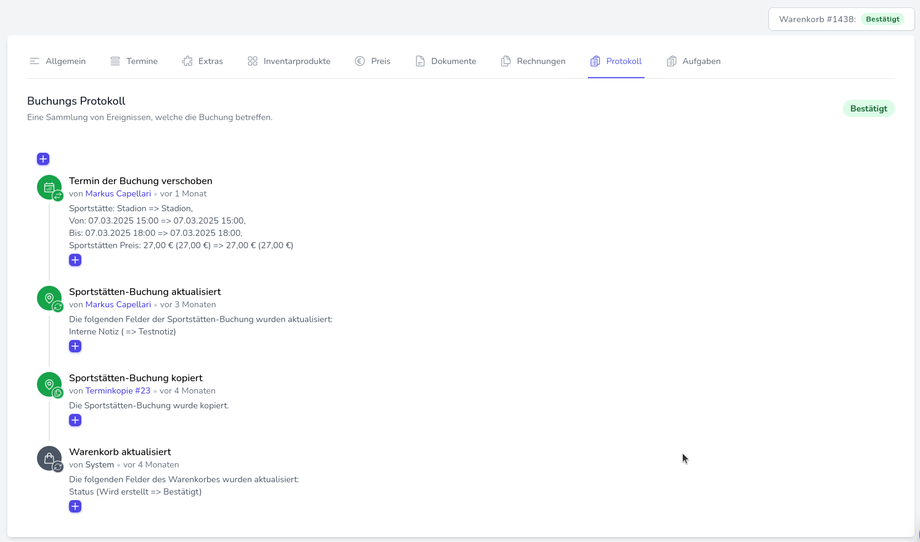Open the Dokumente tab
The width and height of the screenshot is (920, 542).
click(x=446, y=61)
